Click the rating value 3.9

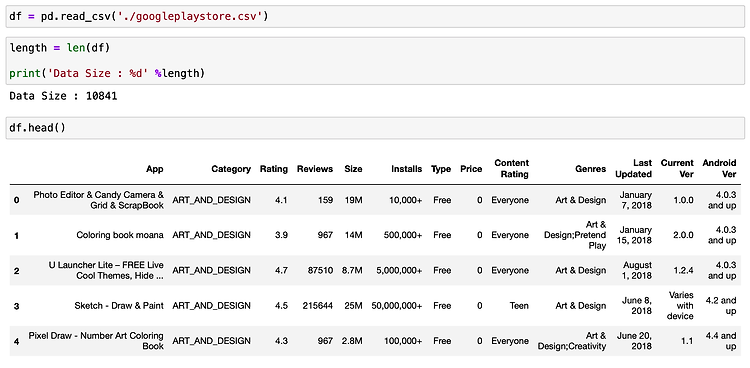click(281, 235)
